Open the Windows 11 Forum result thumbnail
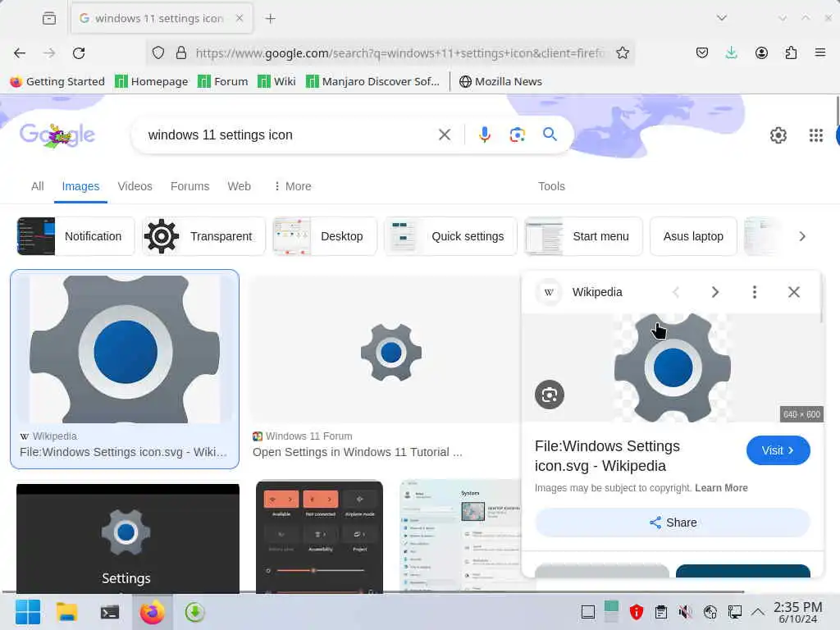Screen dimensions: 840x630 pos(384,349)
